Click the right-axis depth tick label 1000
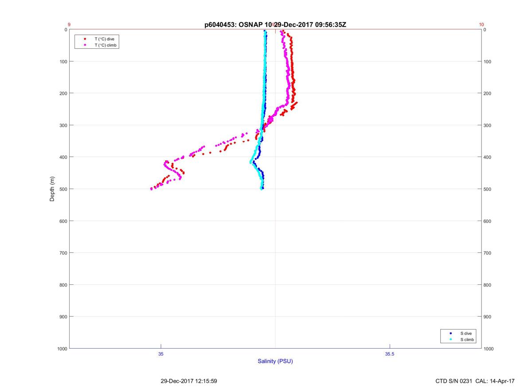This screenshot has width=532, height=392. [489, 349]
